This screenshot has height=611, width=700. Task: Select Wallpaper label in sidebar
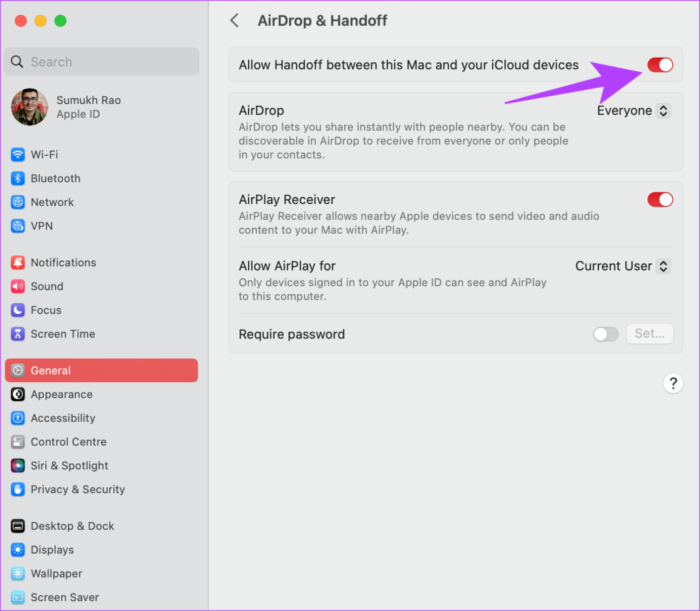[x=56, y=573]
